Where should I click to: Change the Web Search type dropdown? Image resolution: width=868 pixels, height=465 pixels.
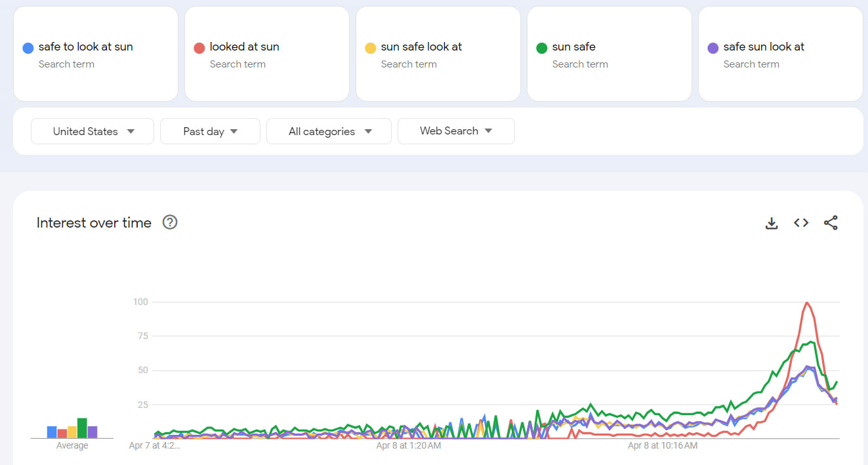[456, 131]
